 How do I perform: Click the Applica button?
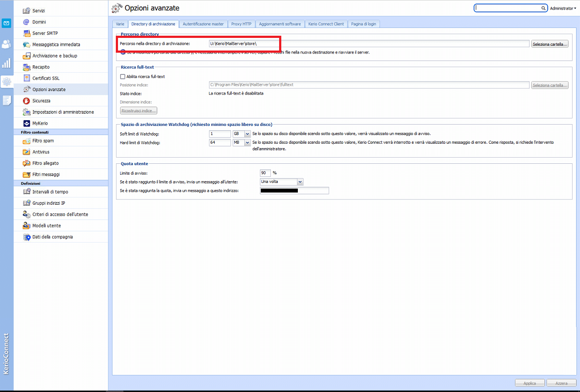pyautogui.click(x=530, y=383)
